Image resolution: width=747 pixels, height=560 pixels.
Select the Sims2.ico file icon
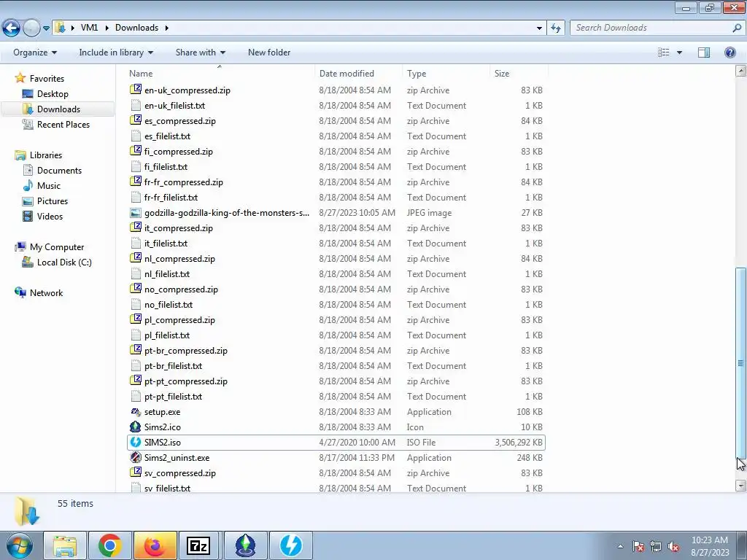[x=136, y=427]
